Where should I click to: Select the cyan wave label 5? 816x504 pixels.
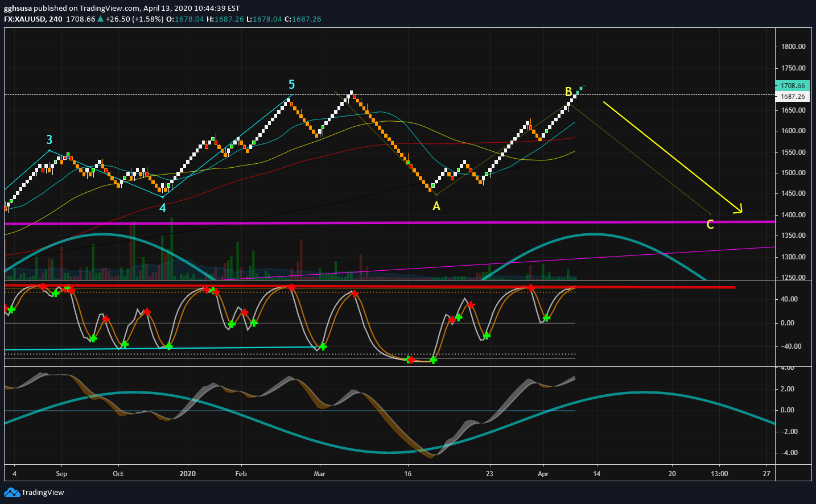291,84
